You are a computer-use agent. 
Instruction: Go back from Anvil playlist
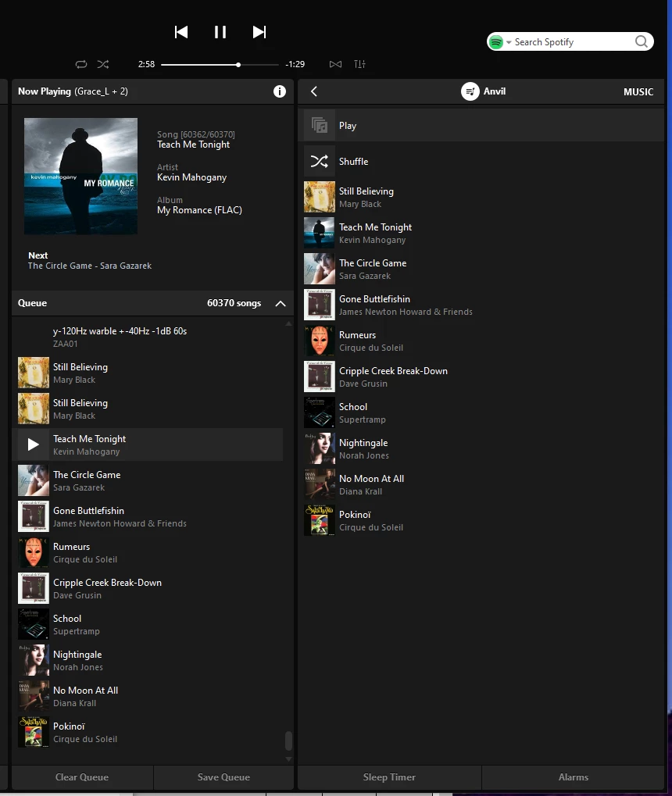(x=314, y=91)
